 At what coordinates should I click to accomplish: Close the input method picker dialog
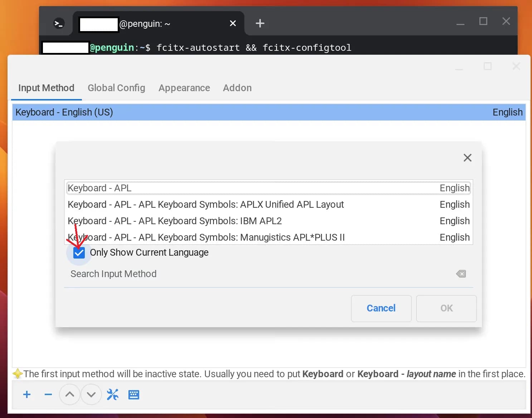[x=467, y=157]
